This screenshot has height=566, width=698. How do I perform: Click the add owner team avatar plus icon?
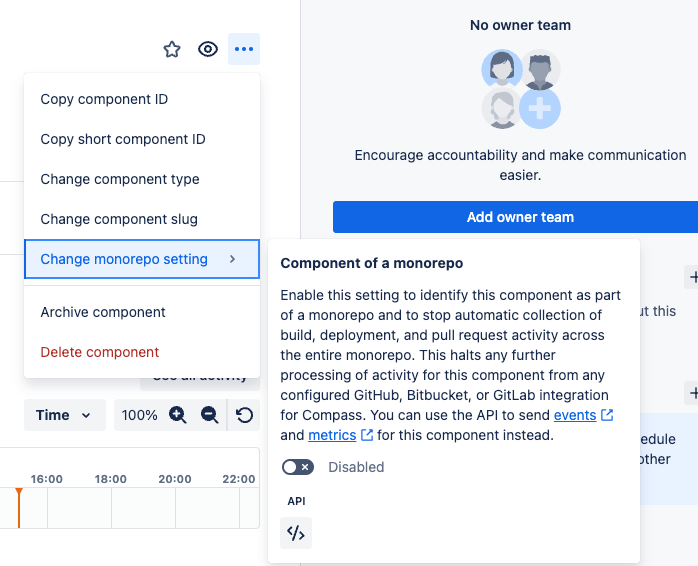click(540, 108)
